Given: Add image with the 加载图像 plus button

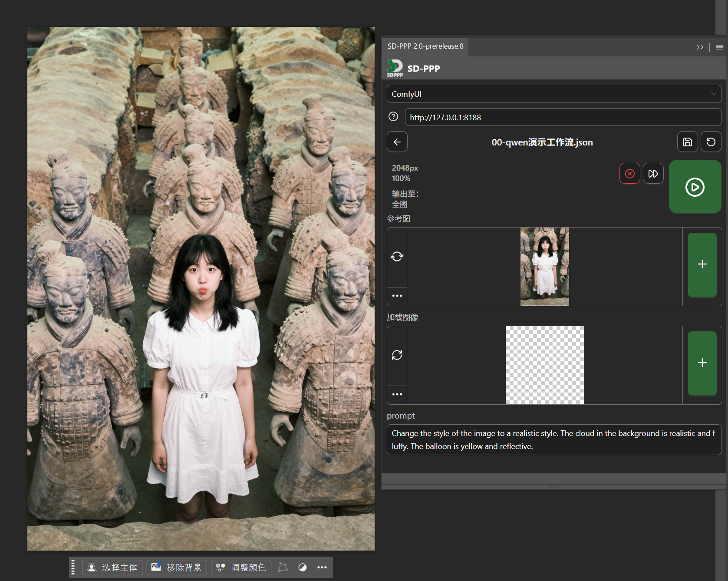Looking at the screenshot, I should pyautogui.click(x=702, y=363).
